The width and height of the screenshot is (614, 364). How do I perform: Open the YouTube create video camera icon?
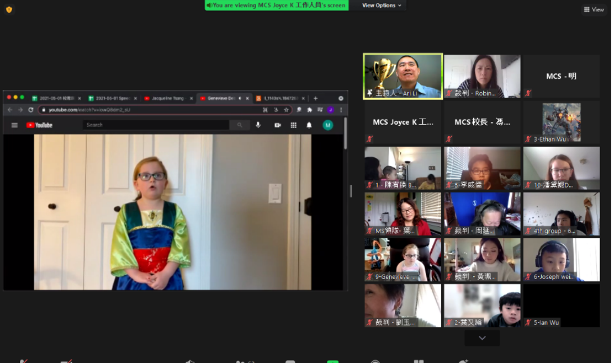point(277,125)
